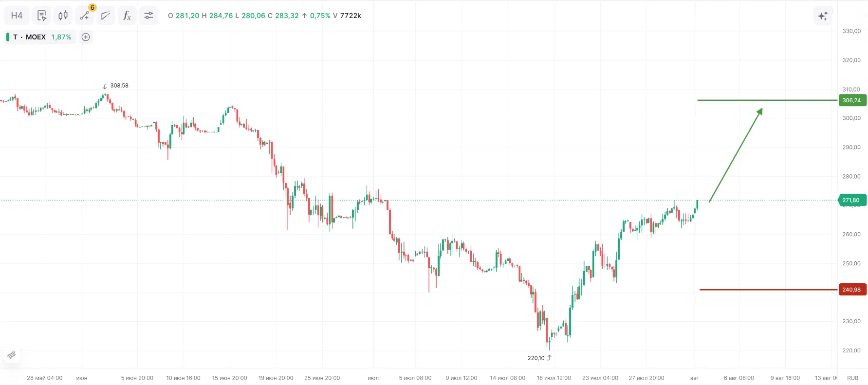
Task: Change chart type with candlestick icon
Action: (63, 16)
